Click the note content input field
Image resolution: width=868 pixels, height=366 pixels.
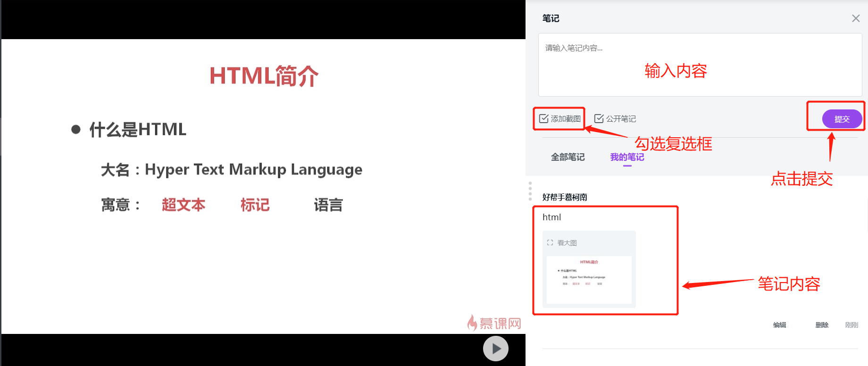point(700,65)
